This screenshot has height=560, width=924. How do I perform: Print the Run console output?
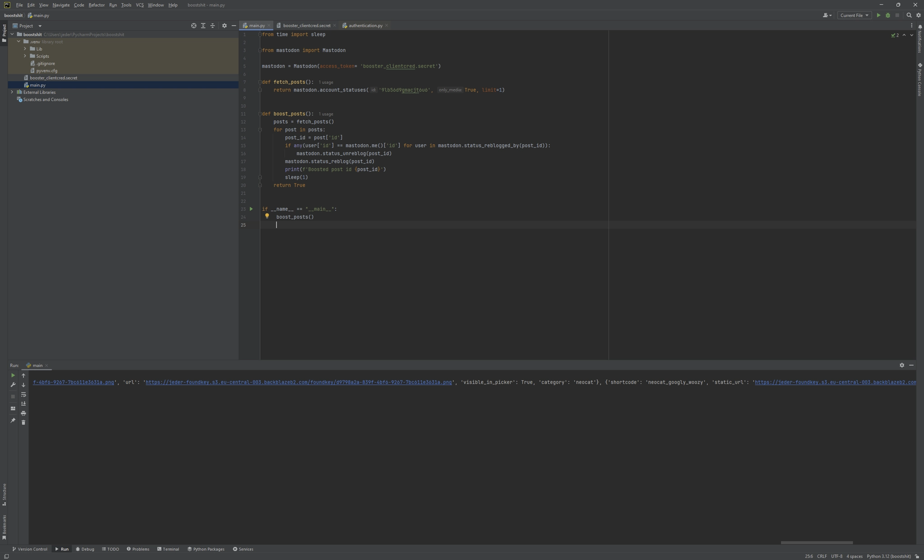point(23,413)
